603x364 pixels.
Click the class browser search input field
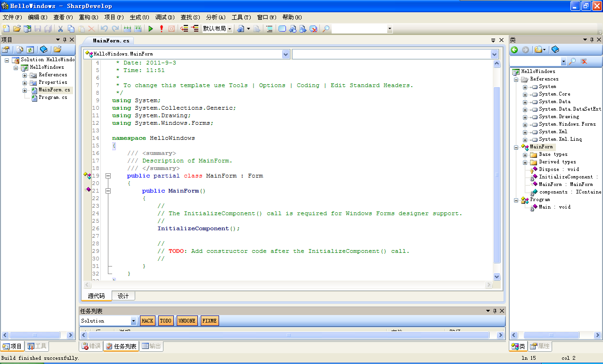pos(535,62)
